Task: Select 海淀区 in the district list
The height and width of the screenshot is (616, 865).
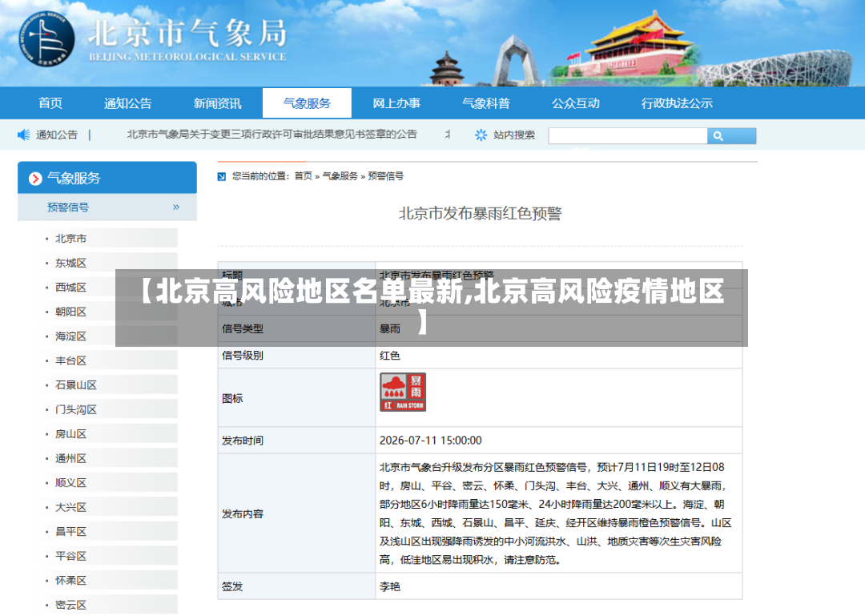Action: pos(70,336)
